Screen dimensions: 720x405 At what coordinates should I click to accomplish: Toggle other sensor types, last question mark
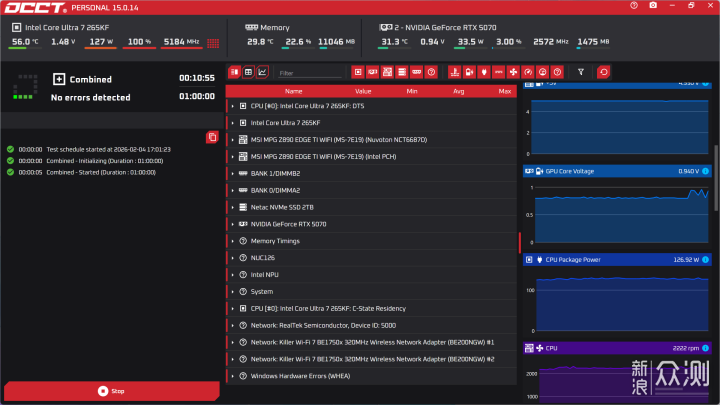[557, 72]
